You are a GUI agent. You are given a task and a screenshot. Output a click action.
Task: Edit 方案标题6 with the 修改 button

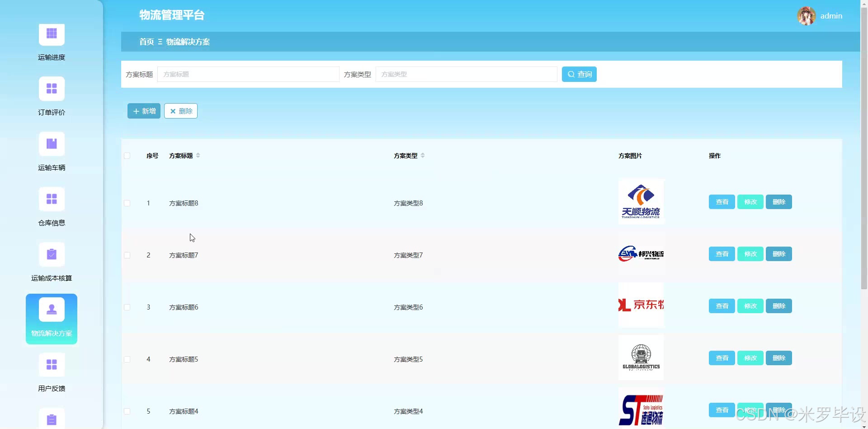click(x=750, y=306)
